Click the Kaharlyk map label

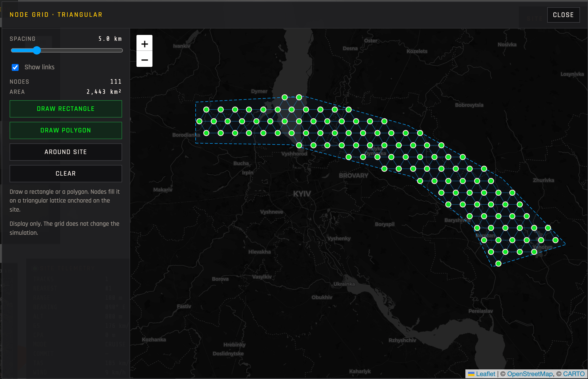click(x=360, y=371)
